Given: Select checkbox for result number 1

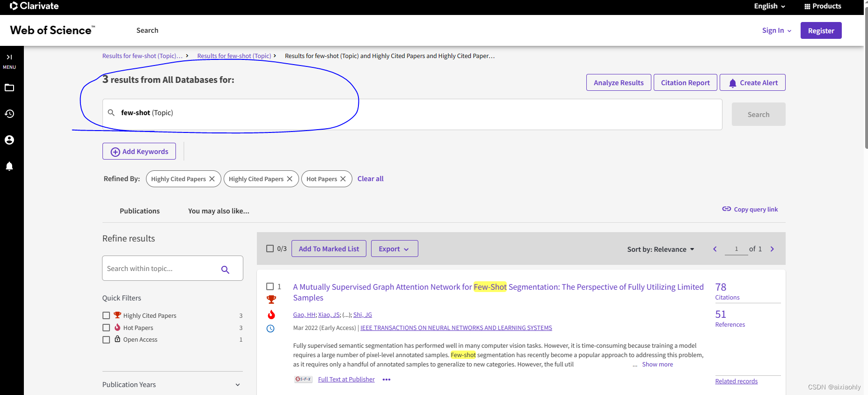Looking at the screenshot, I should pos(270,286).
